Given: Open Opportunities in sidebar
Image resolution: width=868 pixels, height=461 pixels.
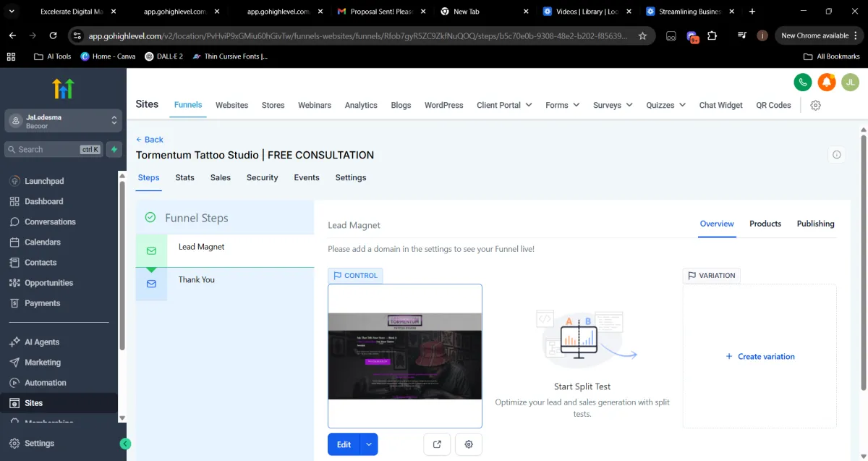Looking at the screenshot, I should [x=48, y=282].
